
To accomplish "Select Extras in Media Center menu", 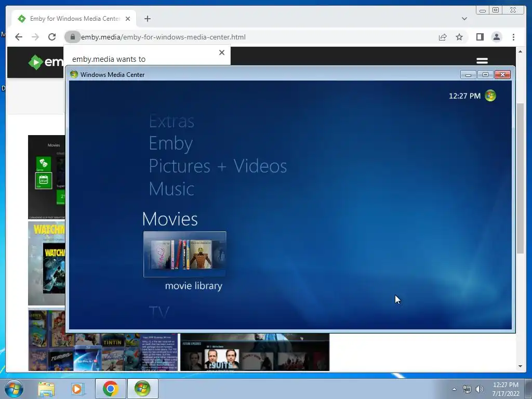I will [171, 121].
